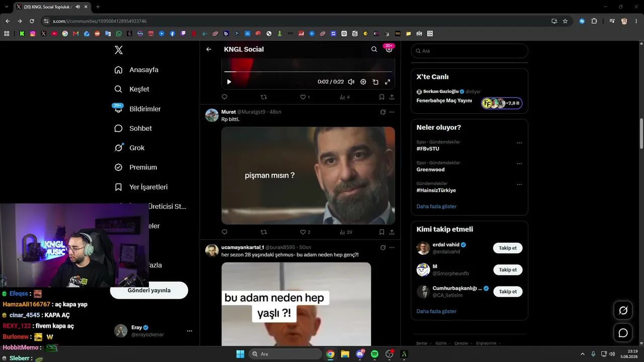
Task: Open File Explorer from the taskbar
Action: tap(345, 354)
